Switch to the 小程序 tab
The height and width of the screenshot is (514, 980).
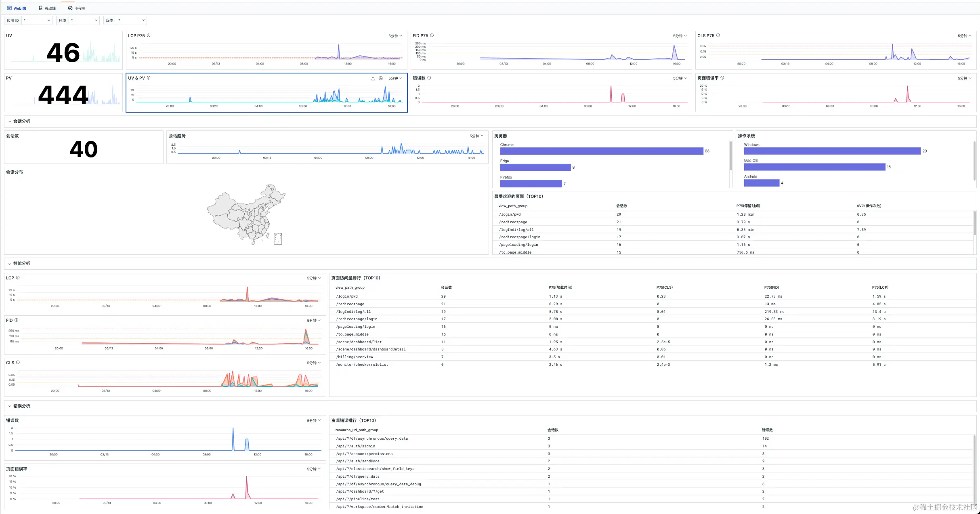(x=77, y=8)
